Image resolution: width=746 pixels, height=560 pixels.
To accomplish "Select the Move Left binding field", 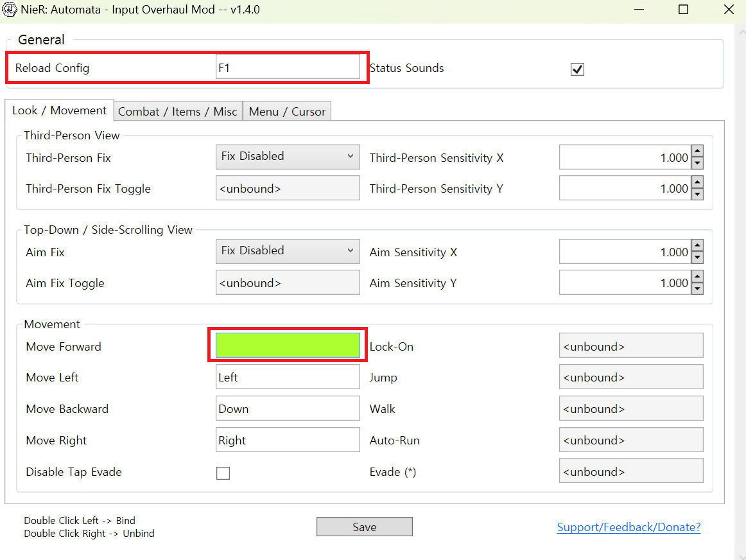I will (x=288, y=377).
